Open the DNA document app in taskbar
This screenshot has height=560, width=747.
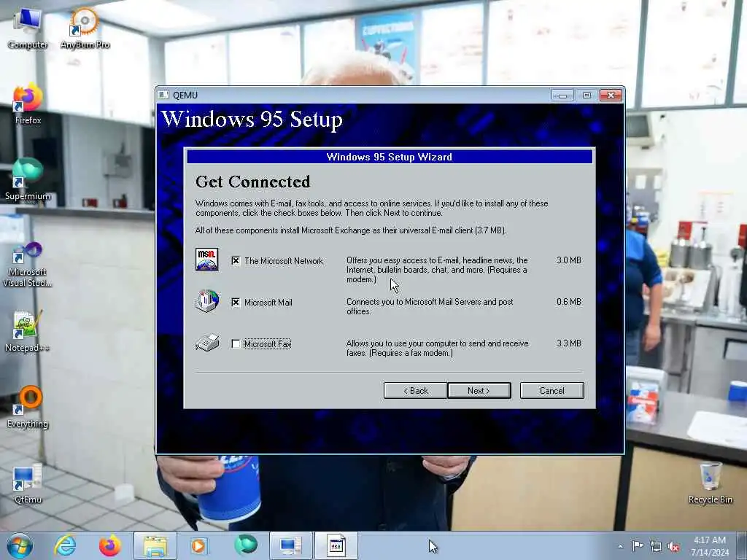336,545
